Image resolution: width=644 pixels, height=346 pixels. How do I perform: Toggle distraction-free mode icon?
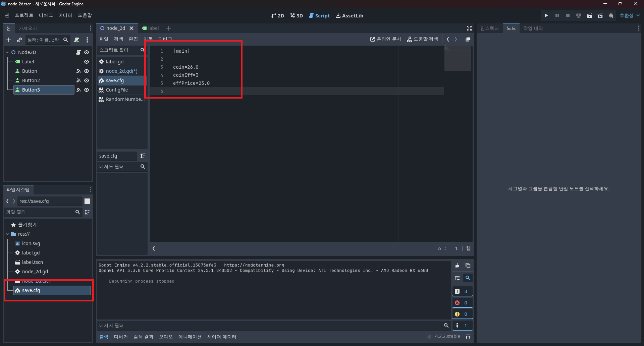[x=469, y=28]
